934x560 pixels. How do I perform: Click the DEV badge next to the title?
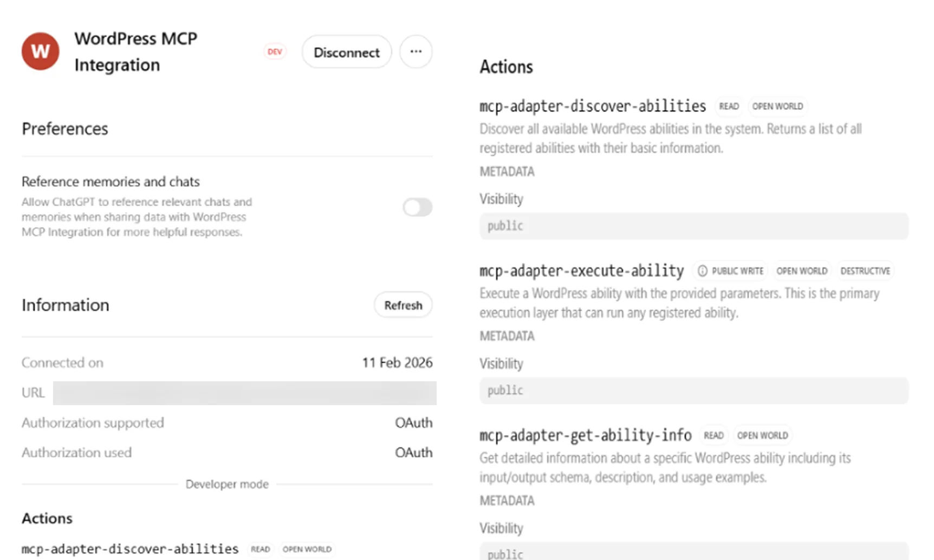275,51
